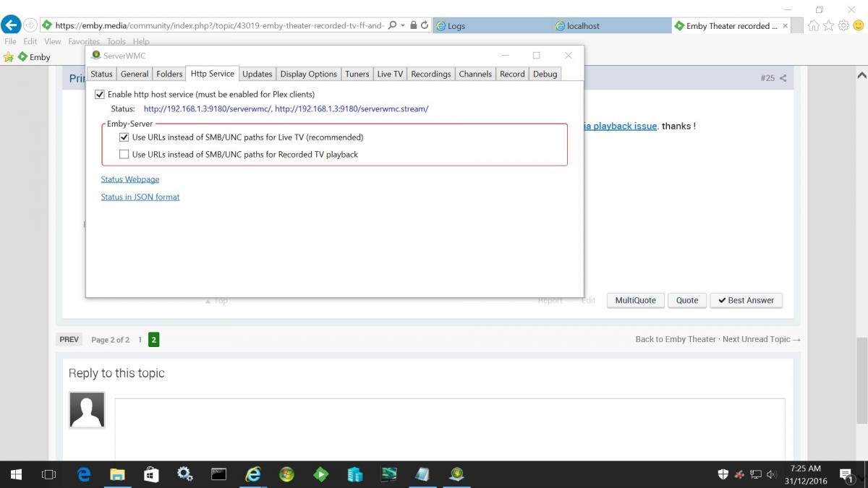Open the Live TV tab

(x=390, y=74)
